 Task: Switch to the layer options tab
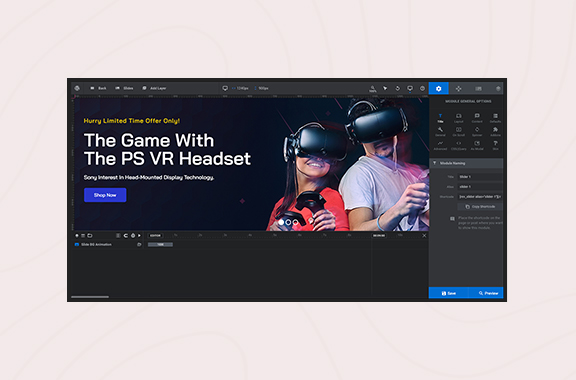tap(498, 88)
